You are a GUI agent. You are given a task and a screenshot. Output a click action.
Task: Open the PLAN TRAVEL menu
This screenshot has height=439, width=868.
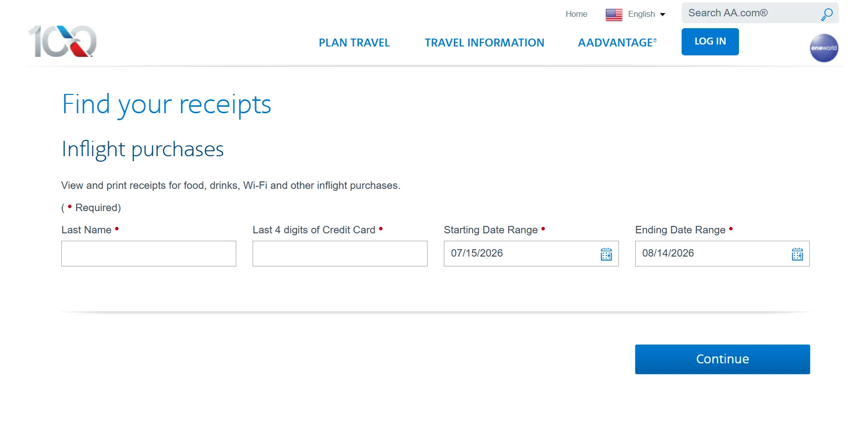pyautogui.click(x=354, y=43)
